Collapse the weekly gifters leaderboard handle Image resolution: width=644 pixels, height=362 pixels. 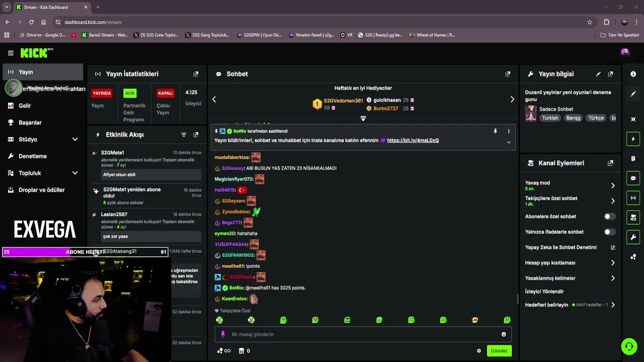click(x=363, y=119)
